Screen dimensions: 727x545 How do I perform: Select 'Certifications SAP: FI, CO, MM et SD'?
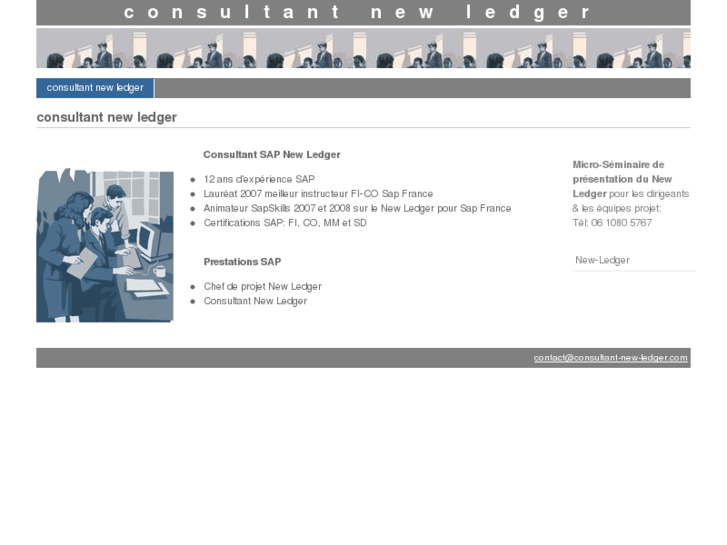click(285, 223)
